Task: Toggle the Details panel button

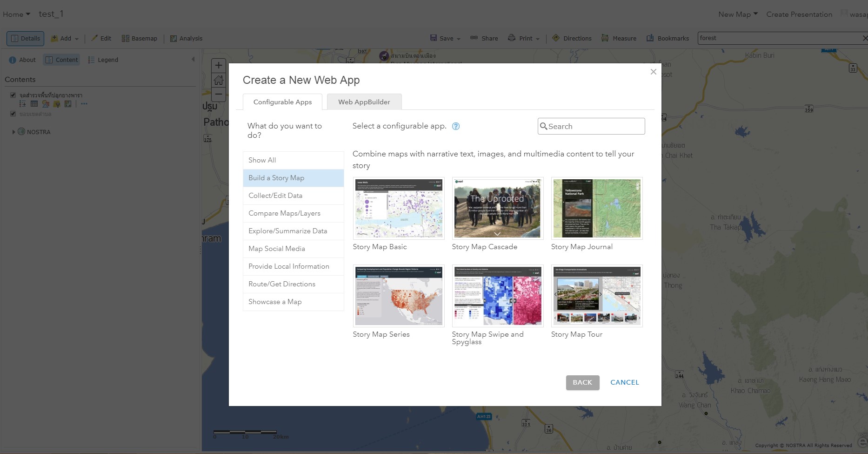Action: [26, 39]
